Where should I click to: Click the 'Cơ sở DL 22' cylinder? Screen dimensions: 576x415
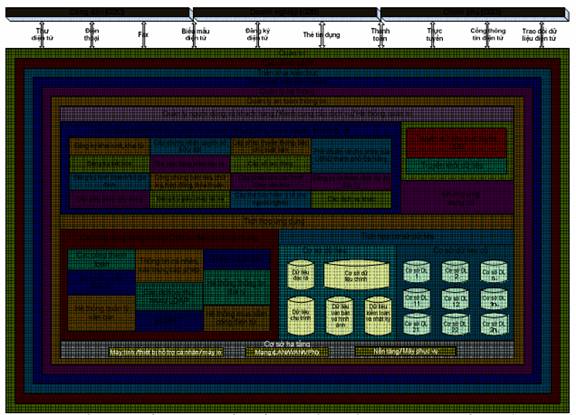point(455,324)
